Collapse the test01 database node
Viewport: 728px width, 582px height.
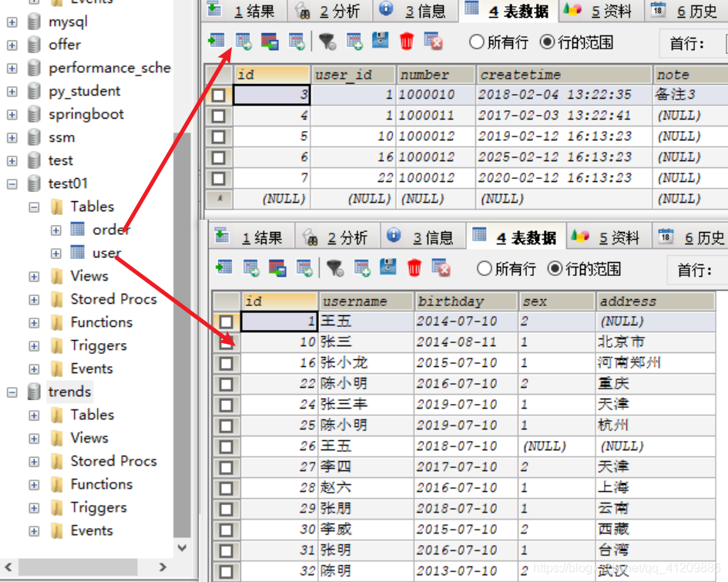[11, 183]
